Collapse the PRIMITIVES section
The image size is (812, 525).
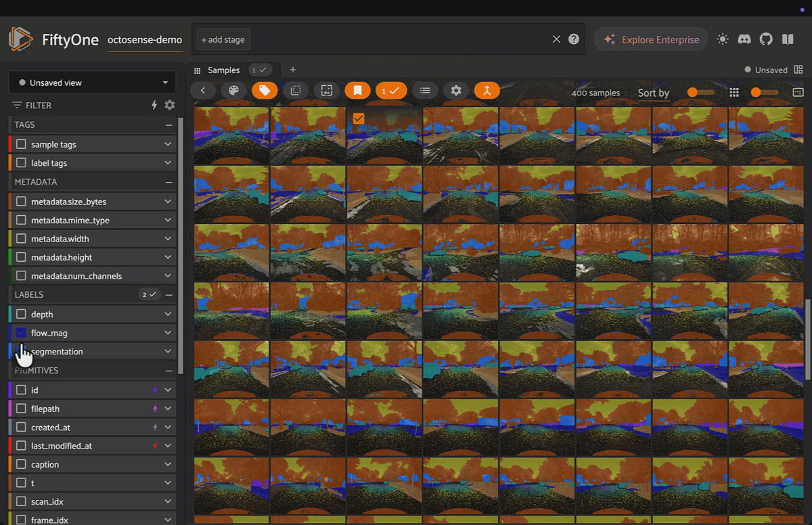pos(168,371)
